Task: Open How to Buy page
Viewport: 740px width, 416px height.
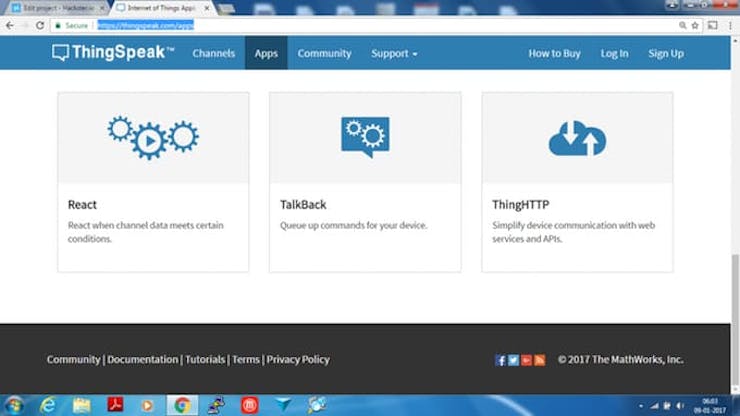Action: [x=554, y=53]
